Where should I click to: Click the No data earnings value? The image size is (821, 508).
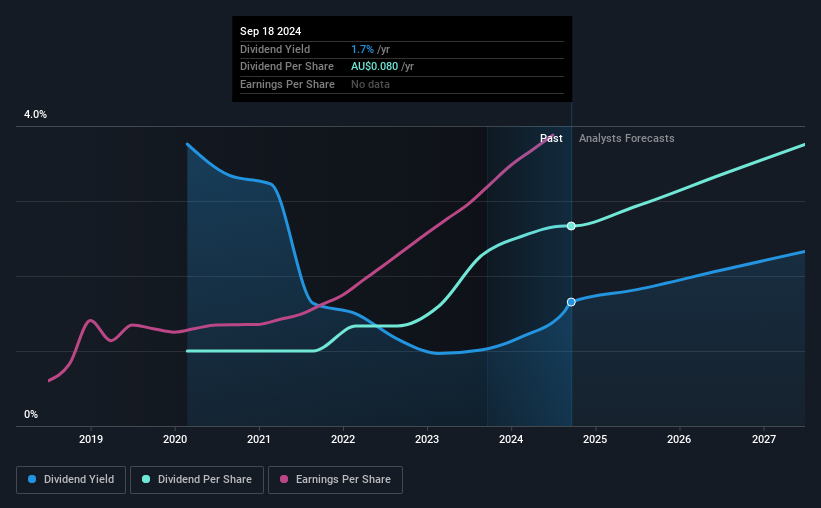click(x=370, y=84)
